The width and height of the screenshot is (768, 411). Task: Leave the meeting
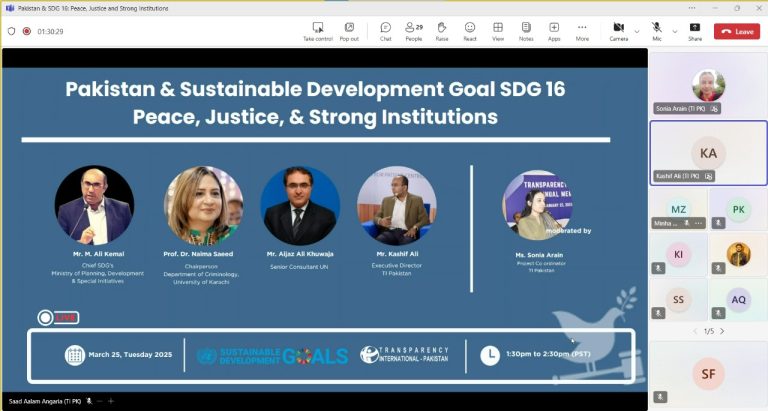pyautogui.click(x=737, y=31)
